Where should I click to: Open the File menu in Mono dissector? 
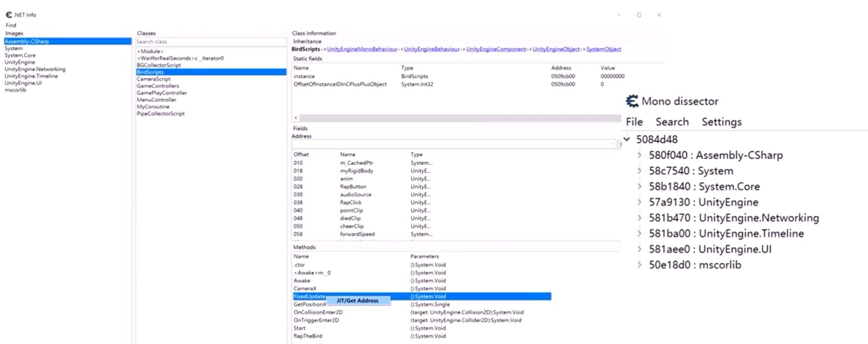[x=634, y=122]
